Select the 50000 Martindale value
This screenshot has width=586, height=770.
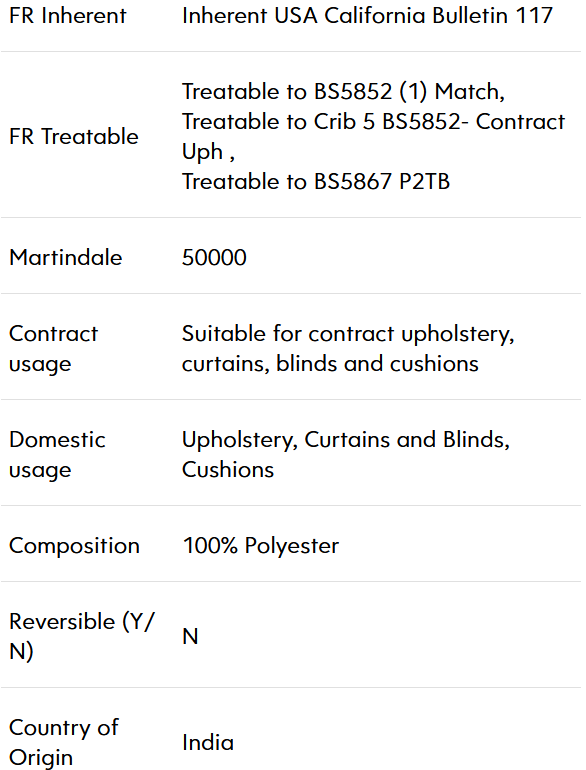click(214, 257)
